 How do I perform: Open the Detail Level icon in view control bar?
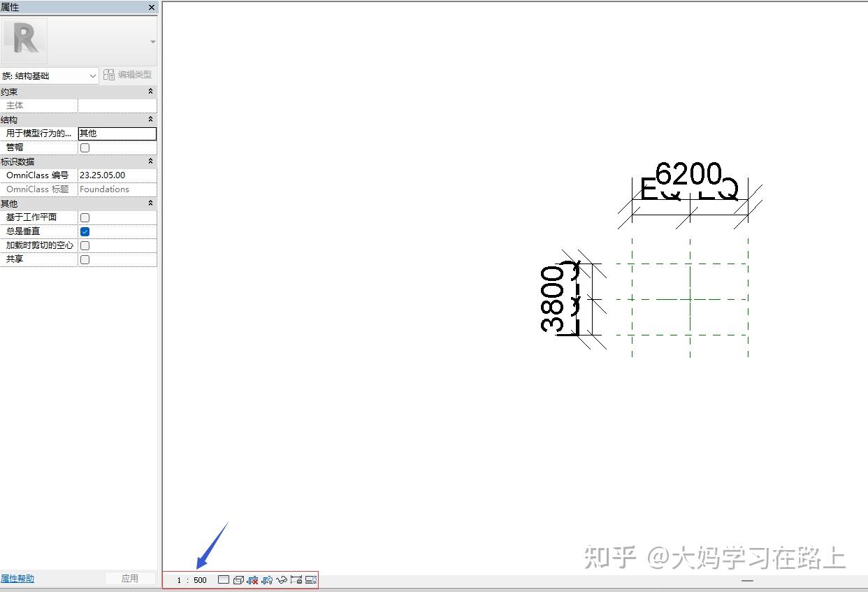pos(224,579)
